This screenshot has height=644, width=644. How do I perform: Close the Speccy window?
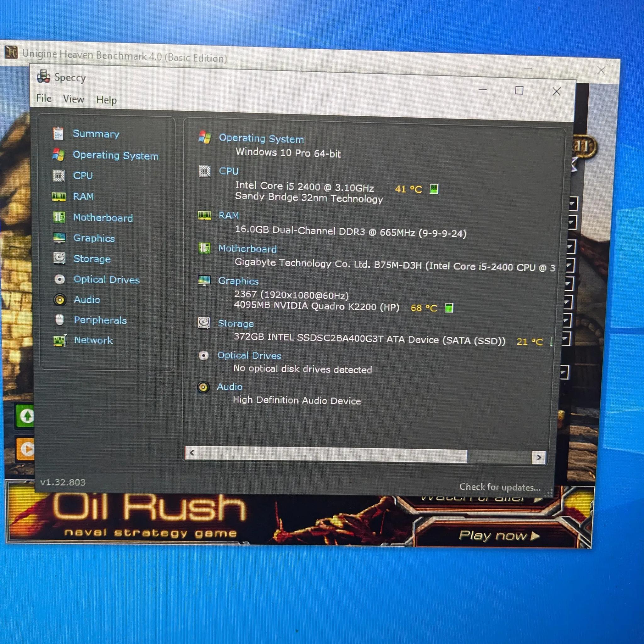pos(556,91)
